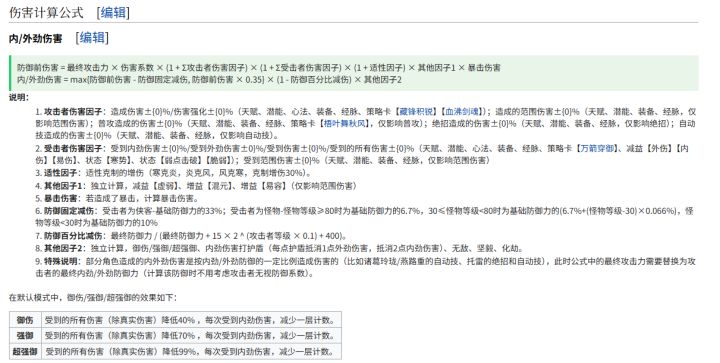Image resolution: width=720 pixels, height=363 pixels.
Task: Click the 伤害计算公式 section heading
Action: [x=46, y=12]
